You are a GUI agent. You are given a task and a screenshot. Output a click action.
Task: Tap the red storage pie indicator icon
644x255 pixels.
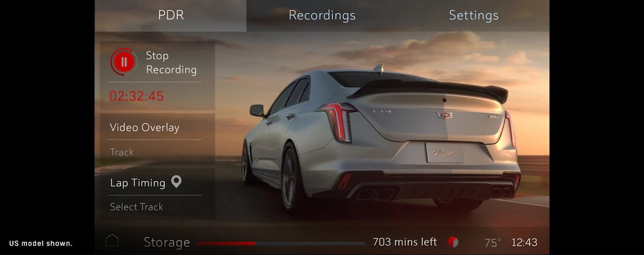tap(453, 242)
